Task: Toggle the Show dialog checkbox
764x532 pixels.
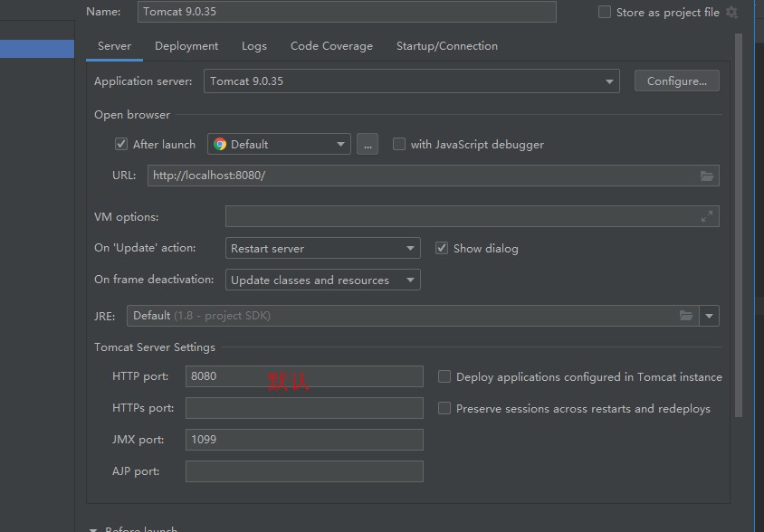Action: (442, 248)
